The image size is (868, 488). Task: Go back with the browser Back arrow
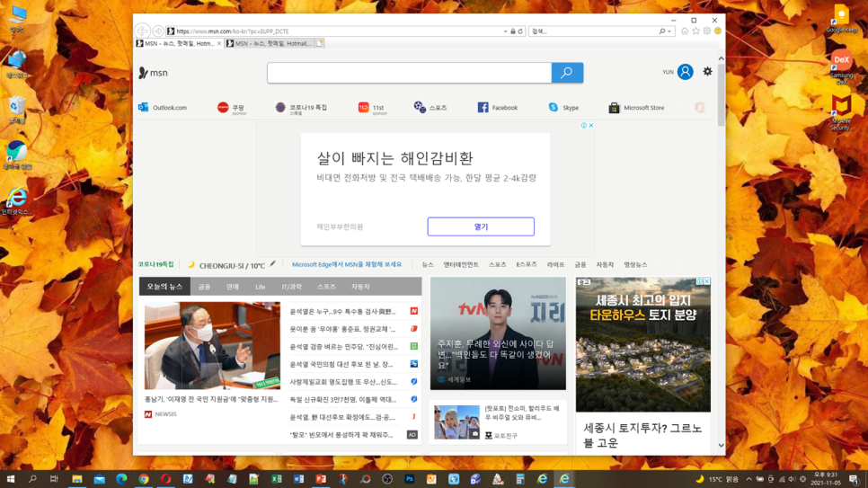point(142,31)
